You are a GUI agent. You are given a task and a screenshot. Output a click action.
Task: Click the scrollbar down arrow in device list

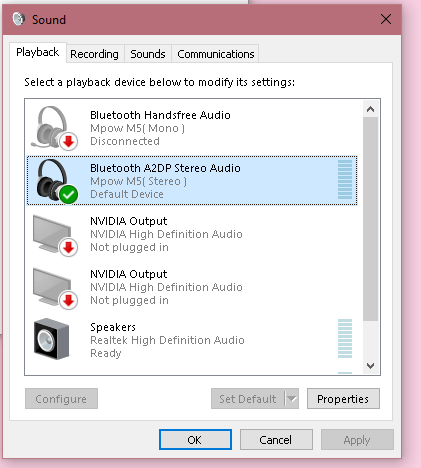(370, 366)
